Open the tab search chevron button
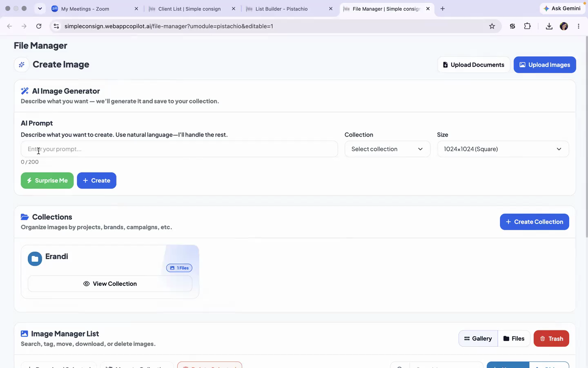Screen dimensions: 588x368 (40, 9)
